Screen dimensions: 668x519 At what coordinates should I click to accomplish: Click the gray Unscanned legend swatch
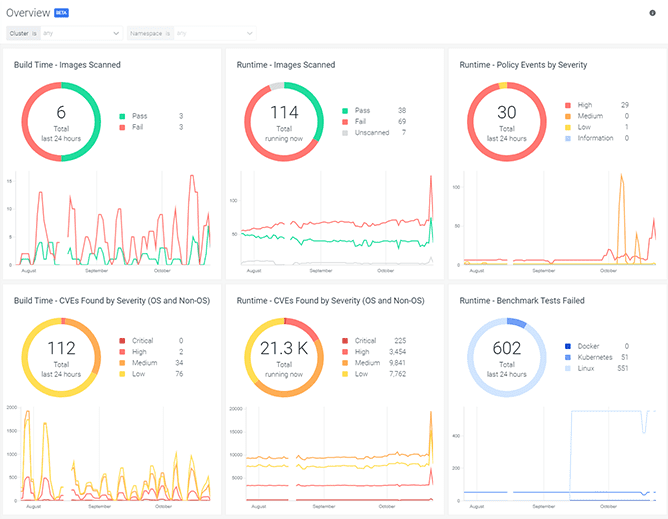coord(345,133)
